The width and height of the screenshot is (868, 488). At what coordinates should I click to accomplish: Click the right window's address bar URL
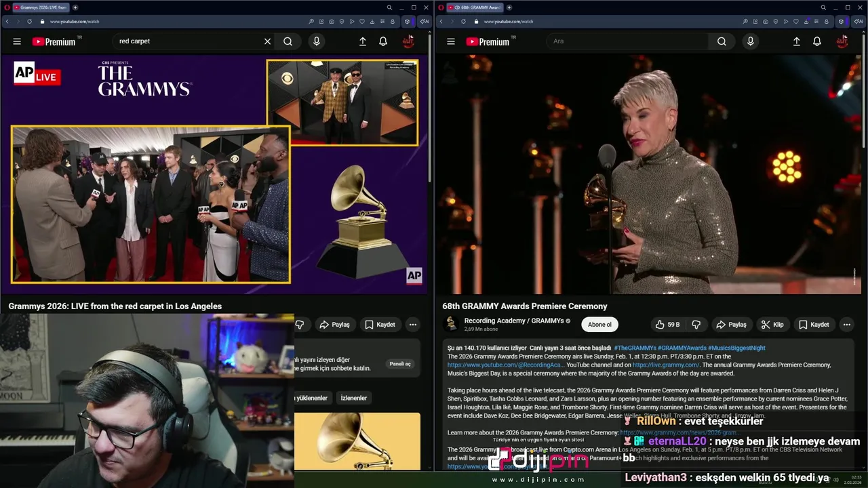point(509,22)
